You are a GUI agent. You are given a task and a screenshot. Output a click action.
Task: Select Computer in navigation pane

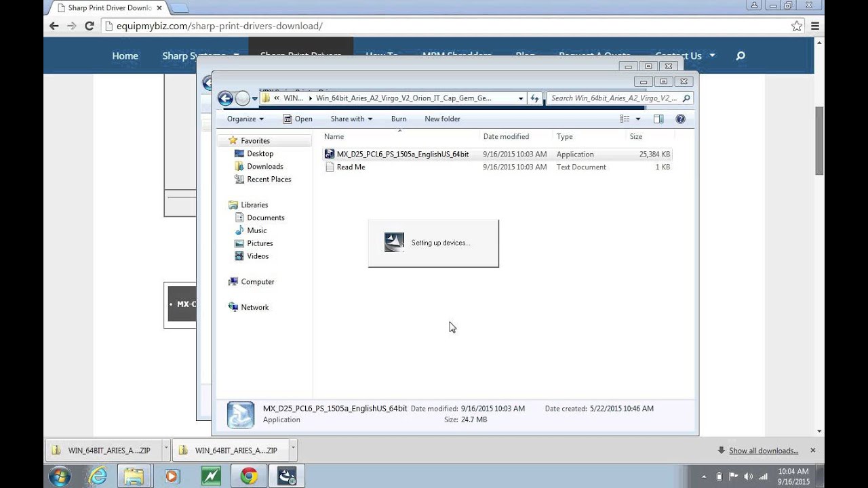(257, 281)
